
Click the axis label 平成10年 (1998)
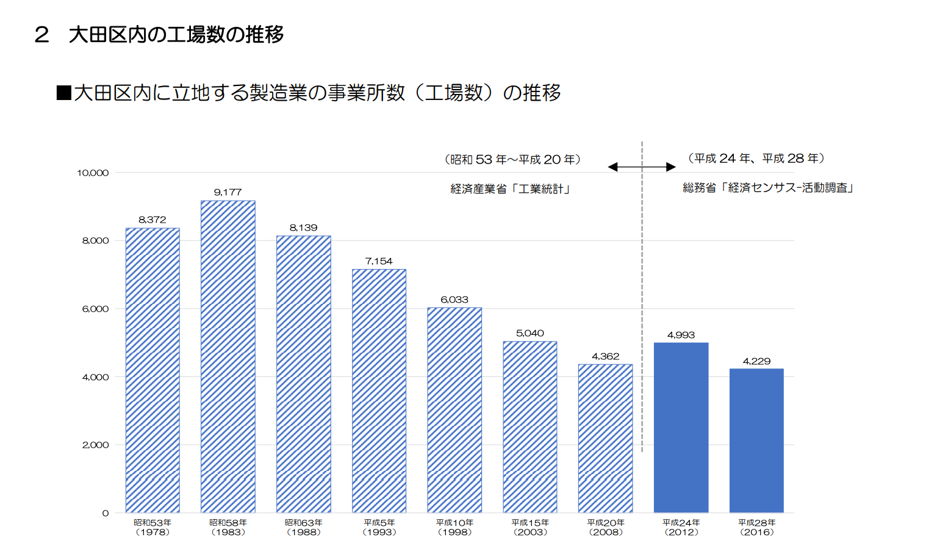454,528
